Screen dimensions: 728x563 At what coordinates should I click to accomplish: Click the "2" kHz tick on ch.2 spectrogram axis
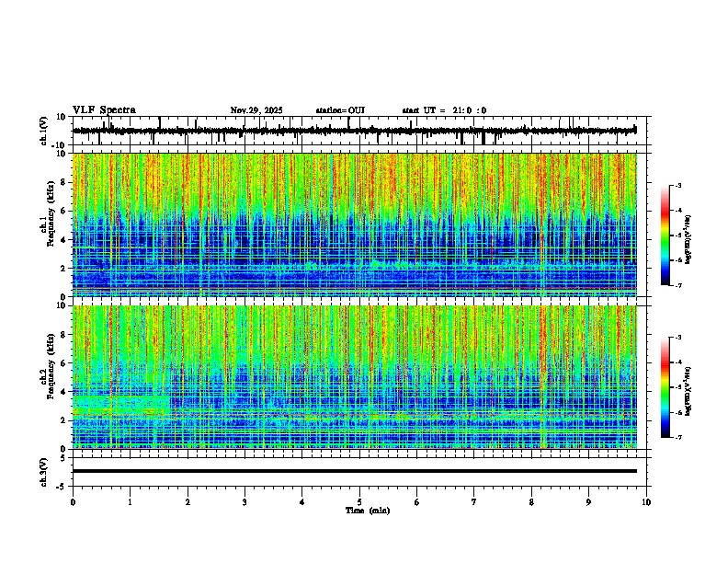coord(64,420)
